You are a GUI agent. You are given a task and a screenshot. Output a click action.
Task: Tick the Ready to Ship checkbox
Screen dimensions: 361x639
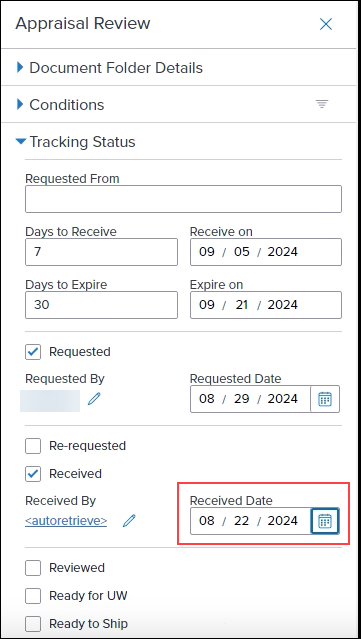[x=33, y=624]
